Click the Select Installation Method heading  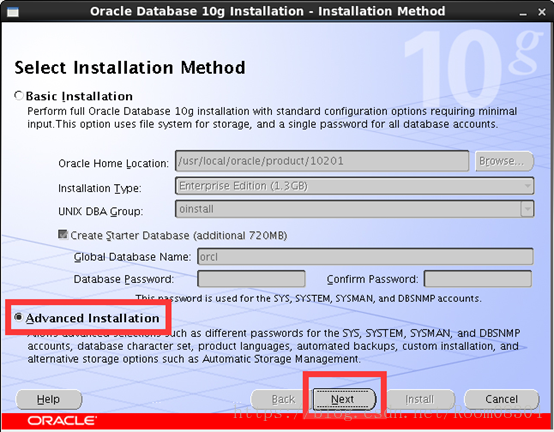(x=130, y=67)
